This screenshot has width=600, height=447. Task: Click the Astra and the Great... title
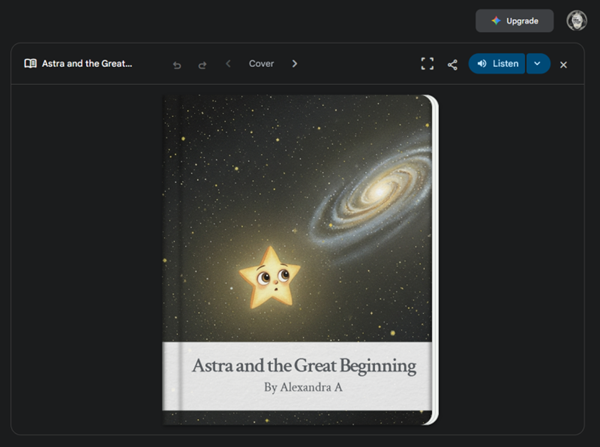pyautogui.click(x=87, y=64)
